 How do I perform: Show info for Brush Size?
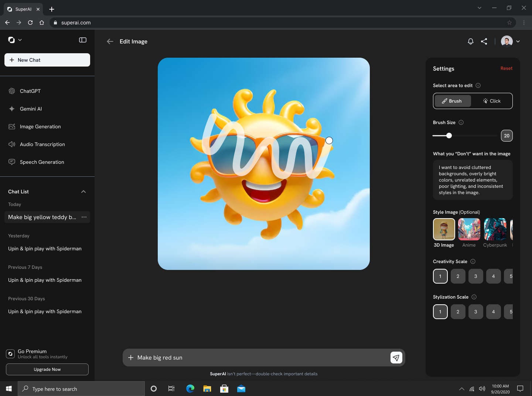pyautogui.click(x=461, y=122)
